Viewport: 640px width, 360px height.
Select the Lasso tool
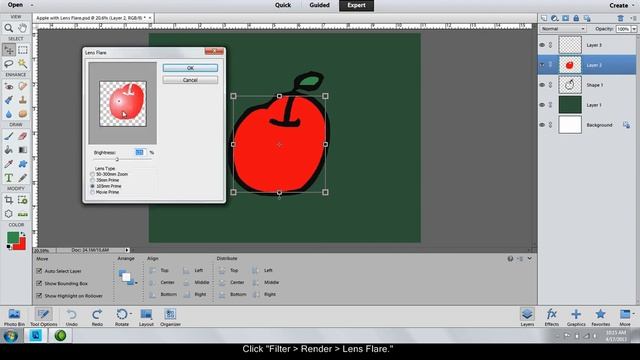(9, 64)
